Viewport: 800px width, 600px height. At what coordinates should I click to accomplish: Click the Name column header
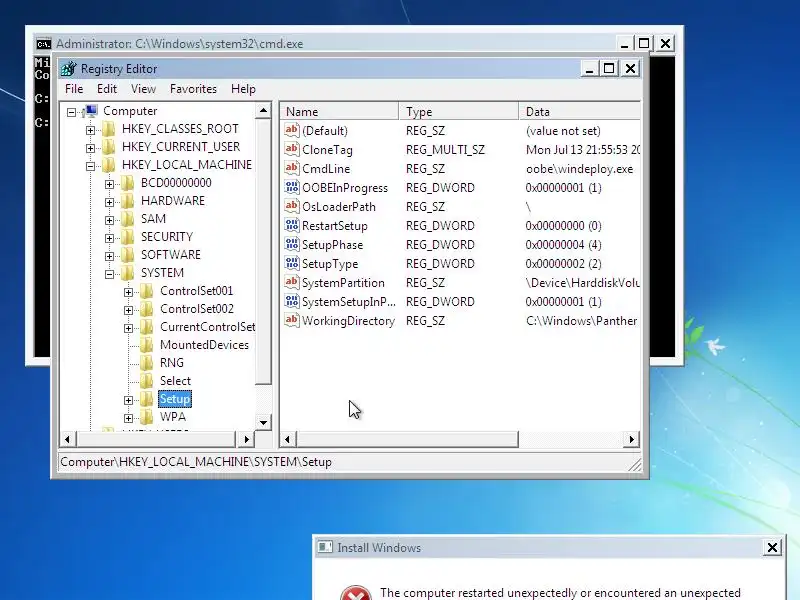tap(339, 112)
